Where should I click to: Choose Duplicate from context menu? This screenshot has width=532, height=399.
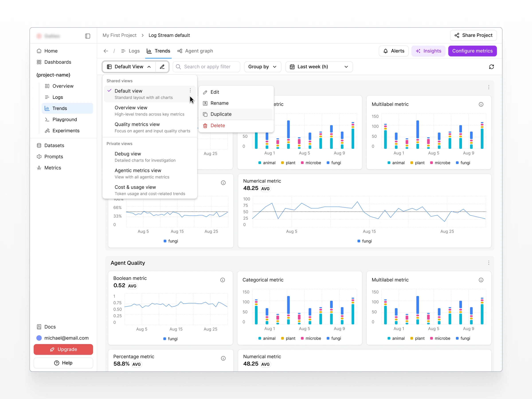click(221, 114)
